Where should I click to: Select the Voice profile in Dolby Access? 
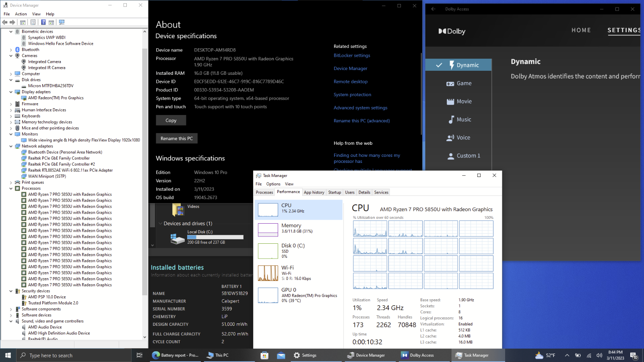(x=458, y=138)
